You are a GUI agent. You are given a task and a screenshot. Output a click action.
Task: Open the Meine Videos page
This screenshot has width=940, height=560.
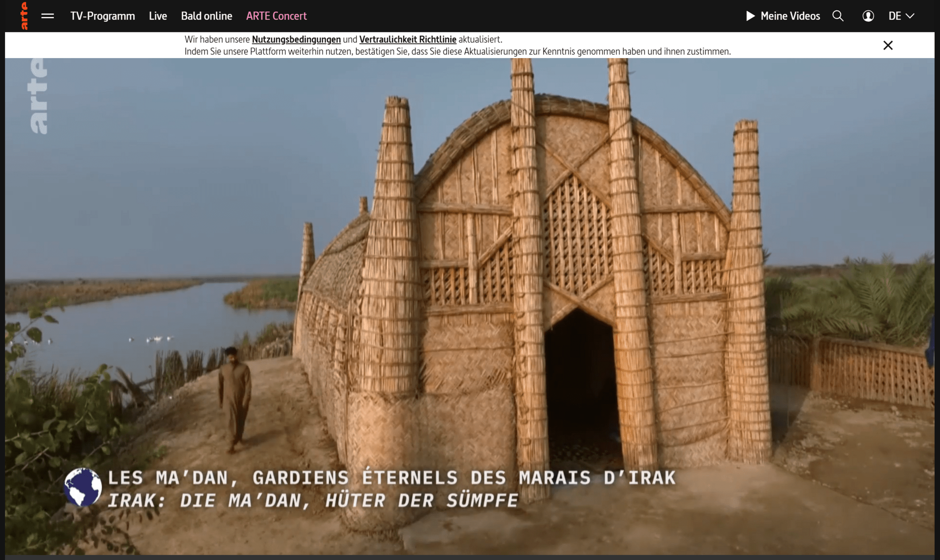(x=790, y=16)
